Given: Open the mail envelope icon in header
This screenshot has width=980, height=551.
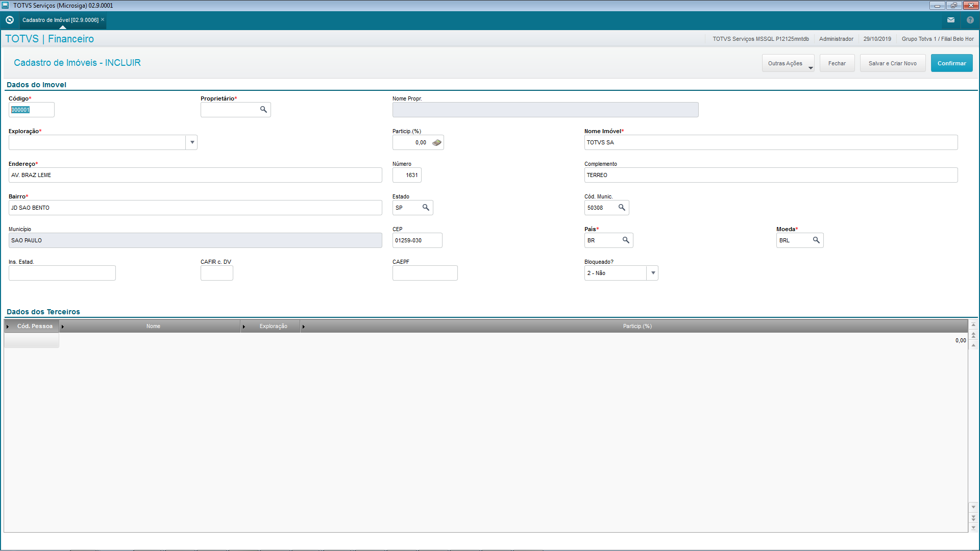Looking at the screenshot, I should pyautogui.click(x=951, y=20).
